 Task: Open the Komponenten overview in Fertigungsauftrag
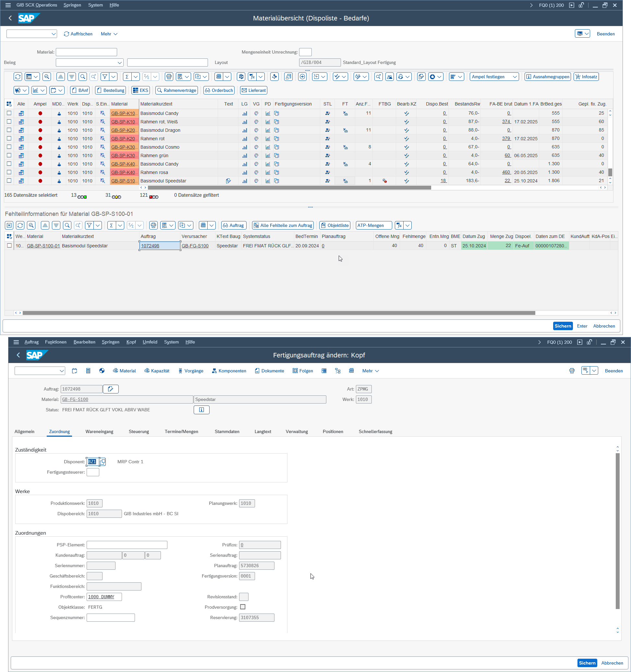pos(229,371)
